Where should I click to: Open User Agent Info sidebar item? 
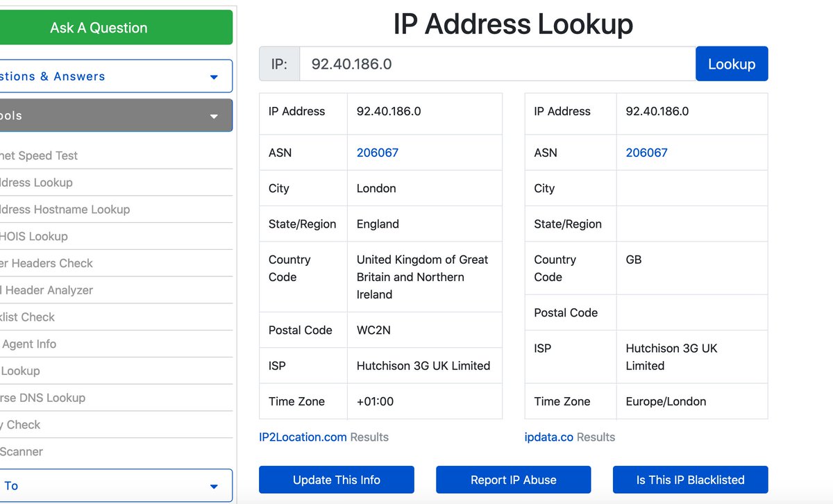(x=28, y=344)
